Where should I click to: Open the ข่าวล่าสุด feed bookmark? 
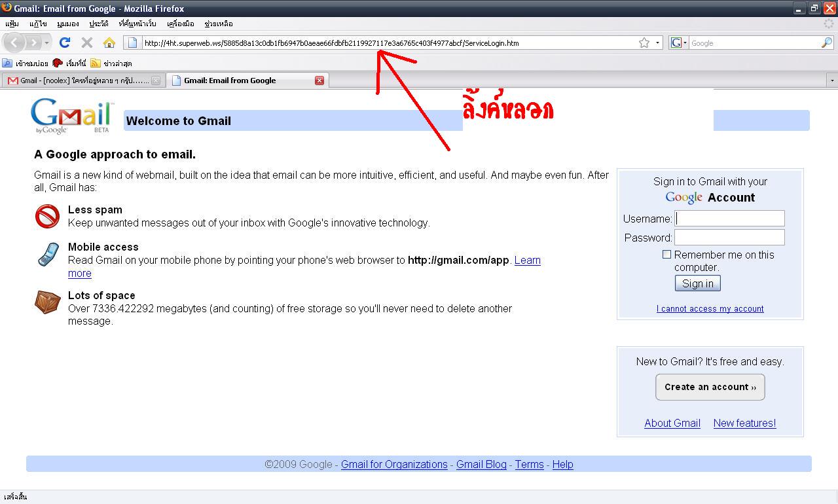(111, 63)
